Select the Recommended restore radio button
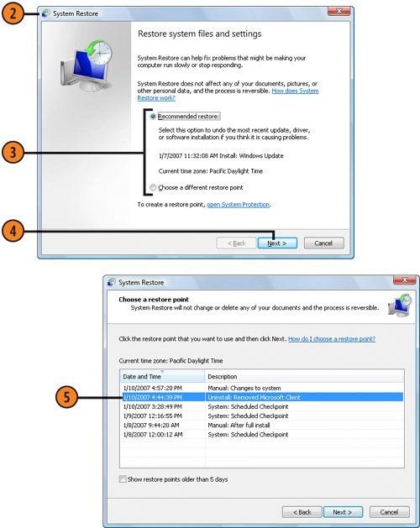The image size is (420, 528). click(153, 117)
